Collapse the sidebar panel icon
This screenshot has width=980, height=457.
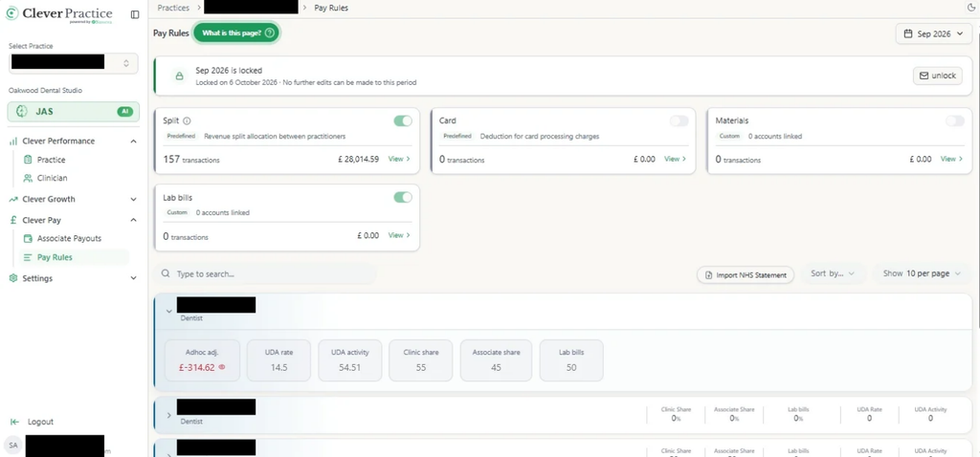tap(135, 14)
